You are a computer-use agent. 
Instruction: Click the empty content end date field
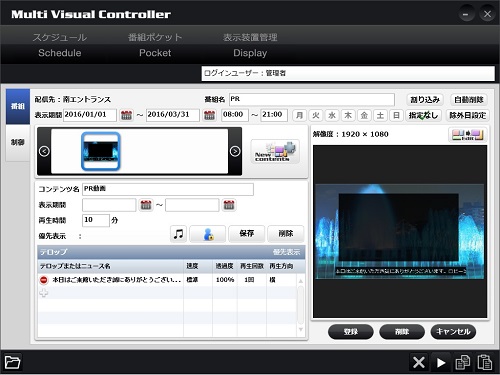[x=192, y=205]
